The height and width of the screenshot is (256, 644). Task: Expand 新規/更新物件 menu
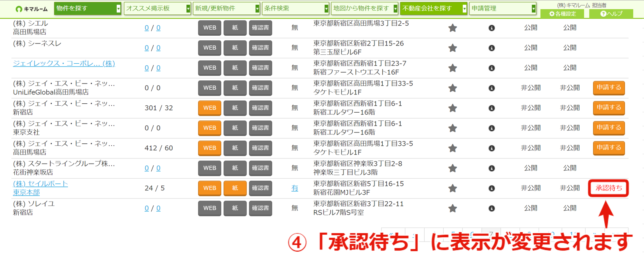click(226, 9)
